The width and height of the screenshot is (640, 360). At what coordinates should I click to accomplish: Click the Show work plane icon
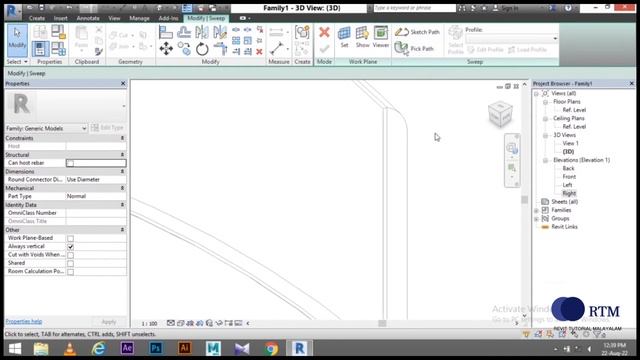click(362, 37)
